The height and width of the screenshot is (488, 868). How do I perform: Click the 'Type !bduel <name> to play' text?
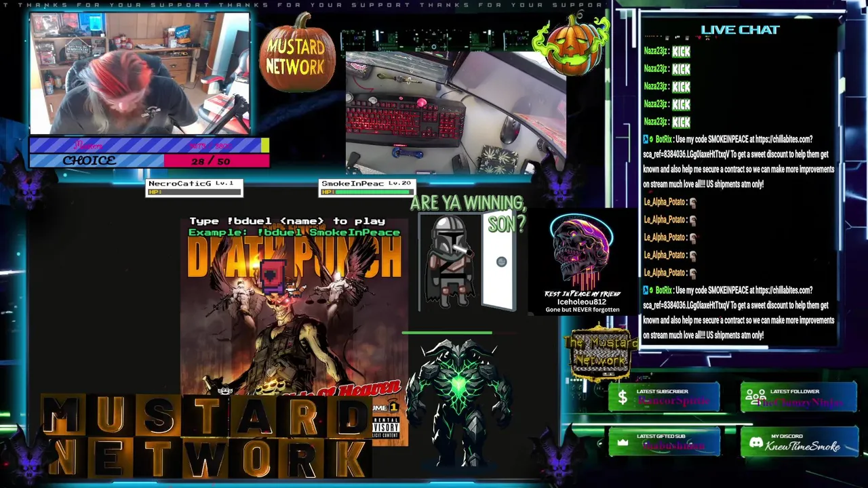point(287,221)
